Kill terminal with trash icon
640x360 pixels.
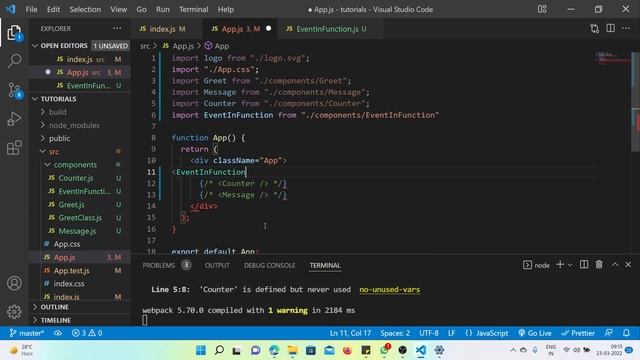point(599,265)
